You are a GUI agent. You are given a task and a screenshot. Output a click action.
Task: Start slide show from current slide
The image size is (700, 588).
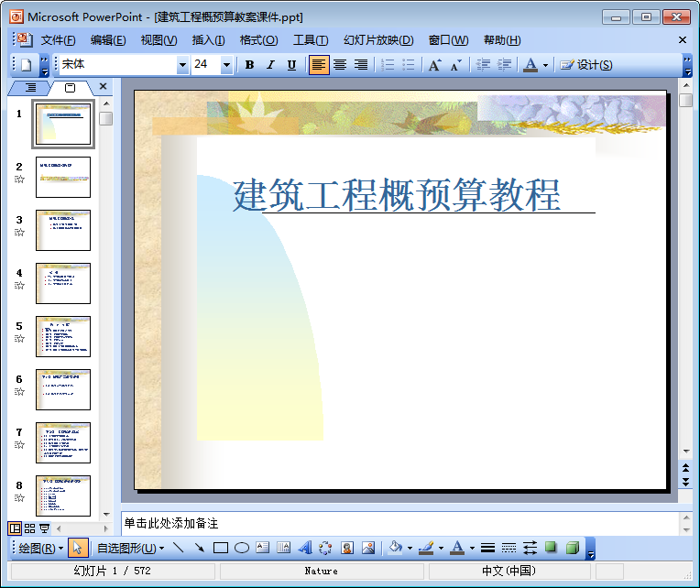(44, 528)
